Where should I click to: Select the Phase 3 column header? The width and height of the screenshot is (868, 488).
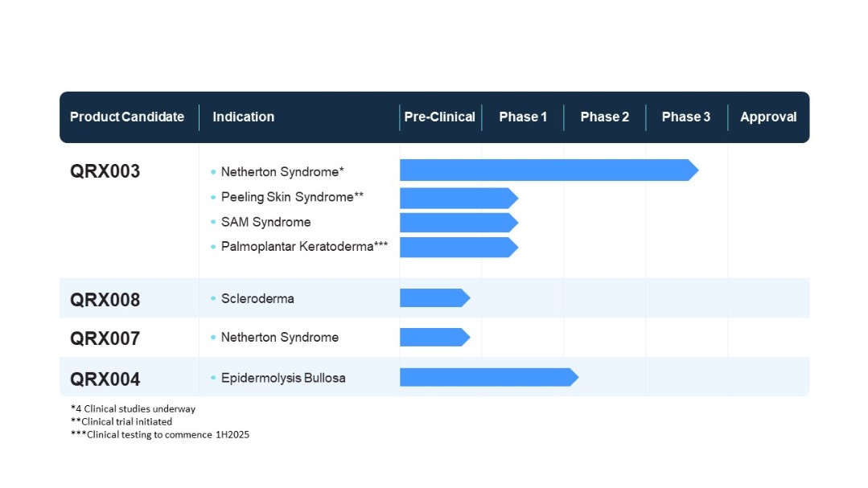pos(686,117)
